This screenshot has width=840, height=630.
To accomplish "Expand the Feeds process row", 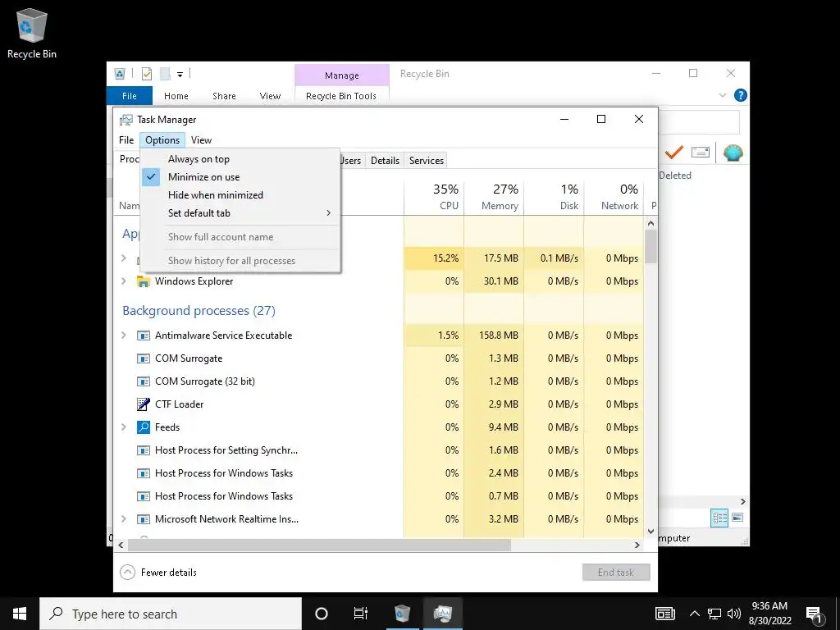I will pos(124,427).
